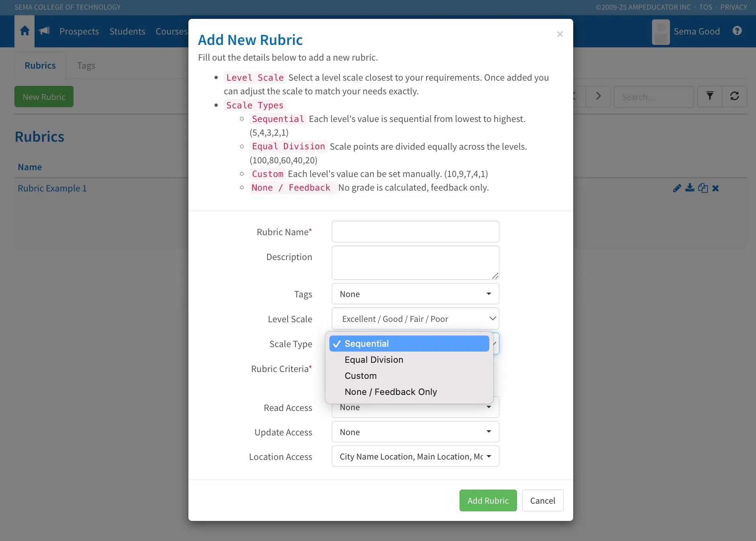This screenshot has width=756, height=541.
Task: Click the refresh list icon
Action: click(735, 96)
